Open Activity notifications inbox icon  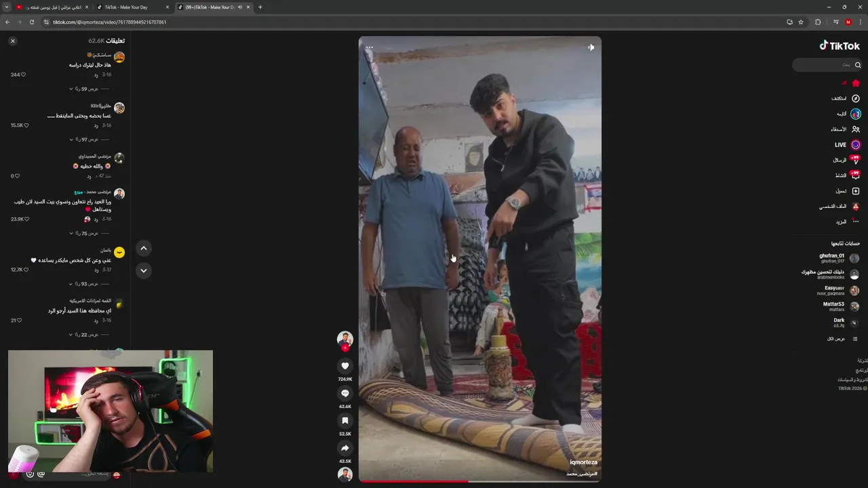click(848, 176)
